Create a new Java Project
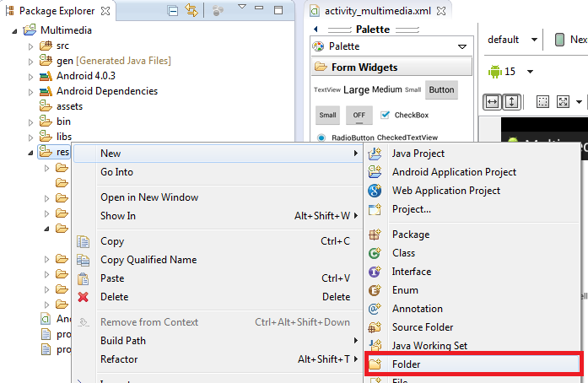 (x=472, y=154)
